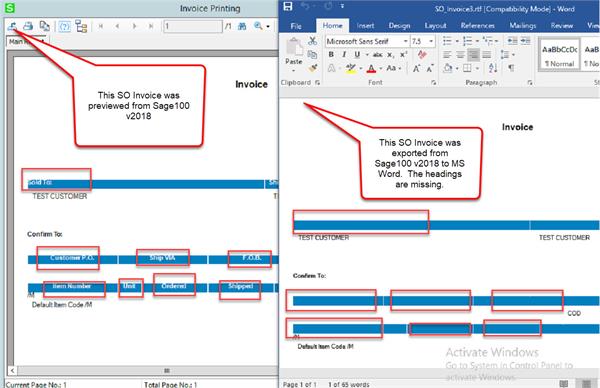Open Find Text binoculars in Invoice Printing
Image resolution: width=600 pixels, height=388 pixels.
point(242,26)
